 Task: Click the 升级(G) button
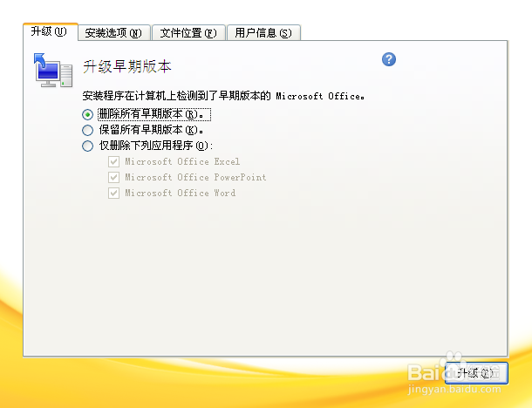click(x=476, y=373)
